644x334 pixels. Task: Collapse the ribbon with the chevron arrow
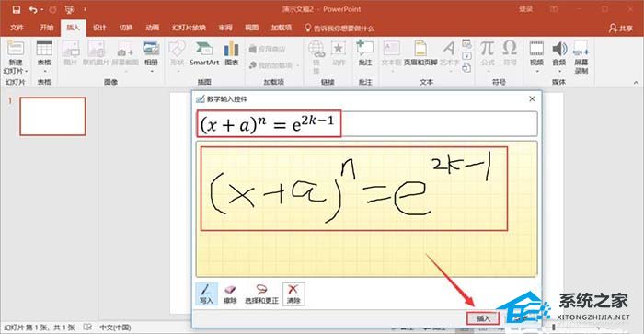[x=636, y=83]
